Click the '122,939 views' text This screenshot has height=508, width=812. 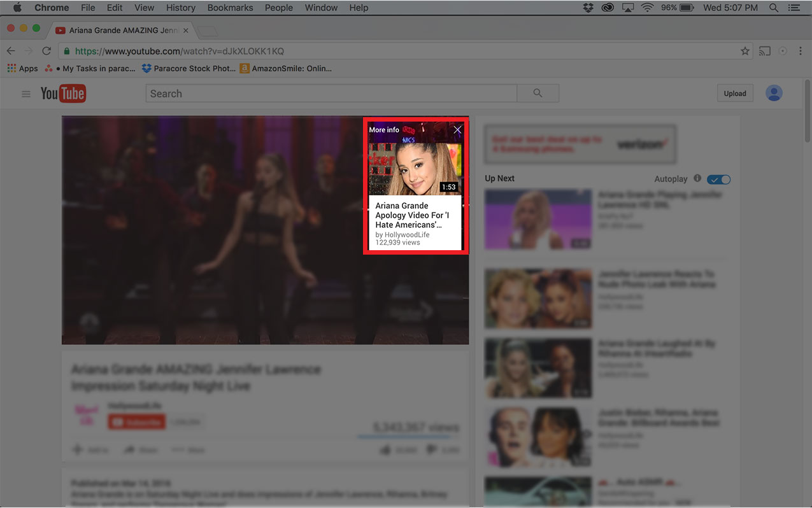click(x=398, y=243)
